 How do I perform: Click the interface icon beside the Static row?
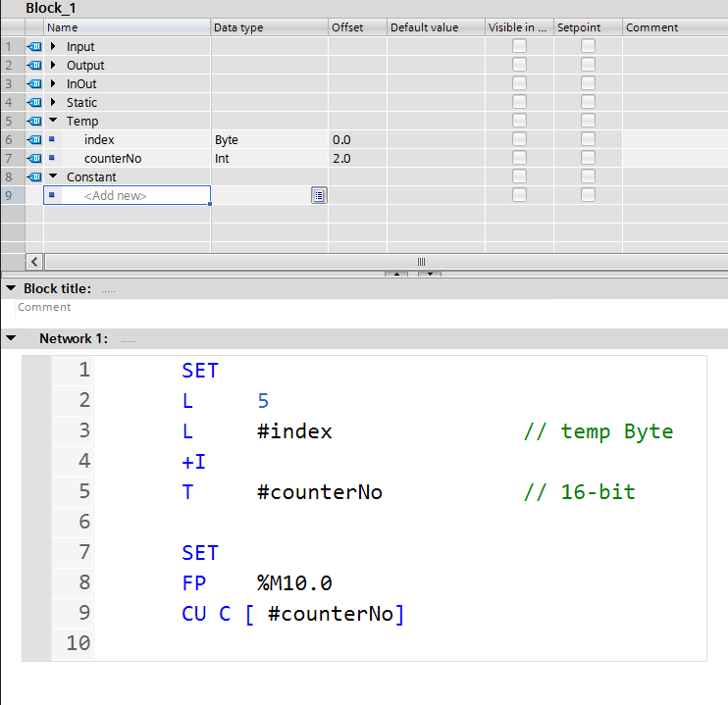34,103
